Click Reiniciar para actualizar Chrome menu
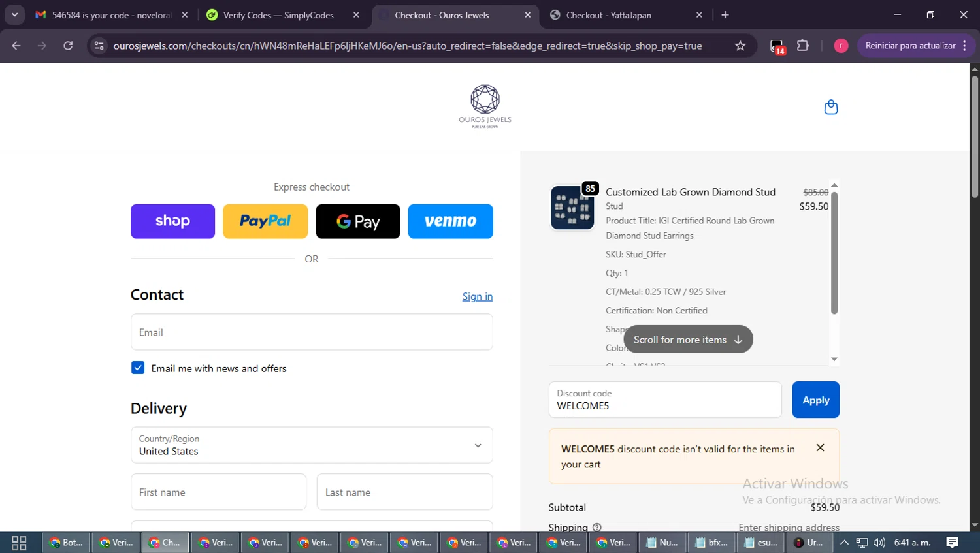 point(916,46)
